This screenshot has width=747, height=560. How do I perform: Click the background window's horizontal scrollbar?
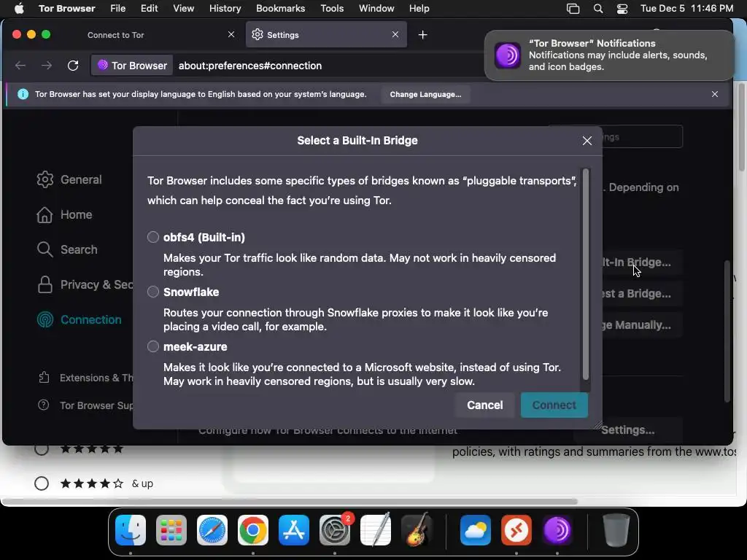click(289, 502)
